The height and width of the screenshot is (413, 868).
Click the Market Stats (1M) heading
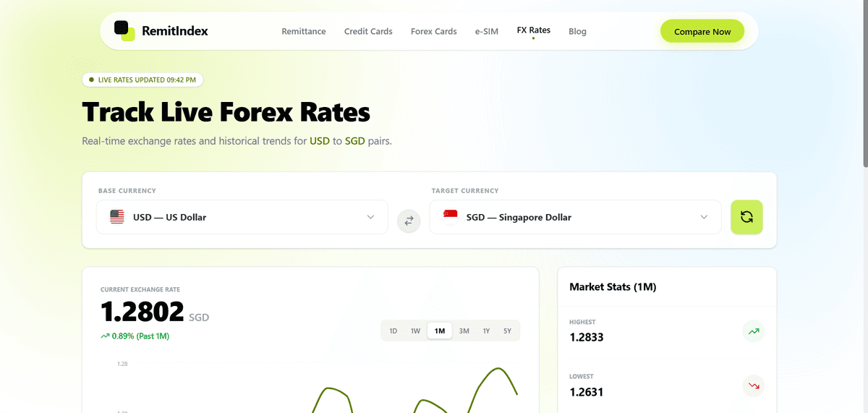[613, 287]
